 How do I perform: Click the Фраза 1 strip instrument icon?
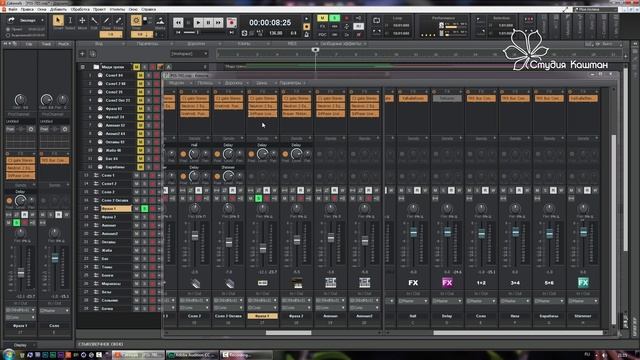pos(262,282)
